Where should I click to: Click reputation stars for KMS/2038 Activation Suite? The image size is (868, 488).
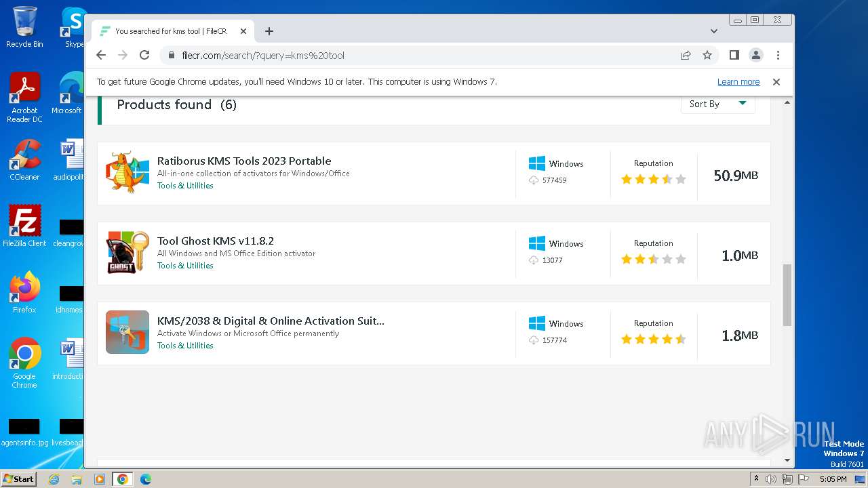[654, 340]
